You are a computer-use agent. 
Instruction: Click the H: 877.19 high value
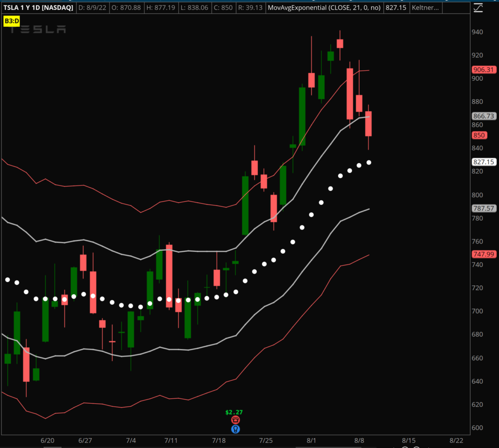(x=161, y=8)
